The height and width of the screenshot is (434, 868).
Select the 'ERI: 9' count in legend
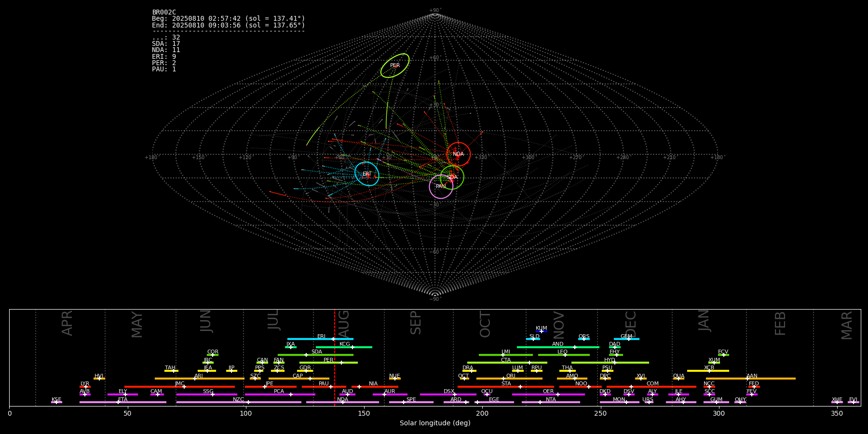click(x=164, y=57)
